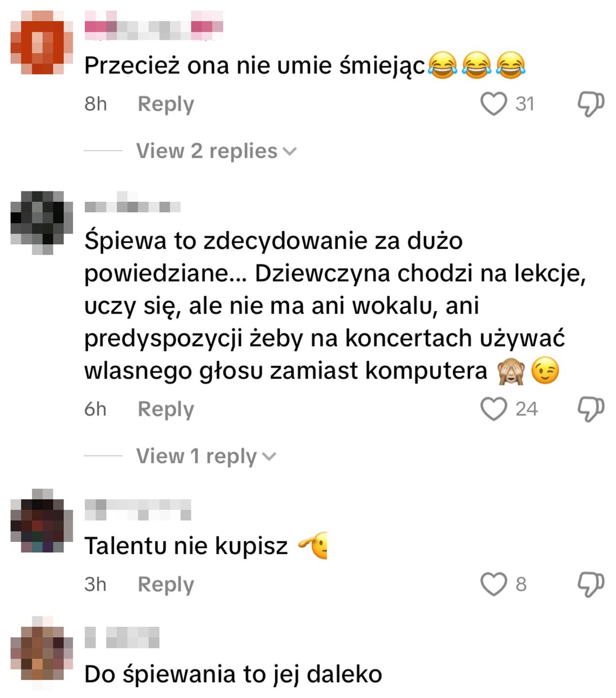Viewport: 616px width, 698px height.
Task: Open username above 'Do śpiewania to jej daleko'
Action: [122, 637]
